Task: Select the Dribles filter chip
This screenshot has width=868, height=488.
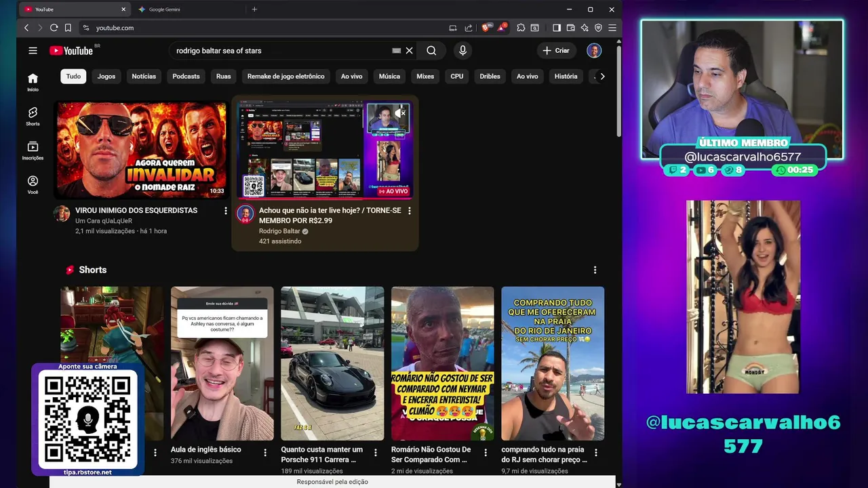Action: 490,76
